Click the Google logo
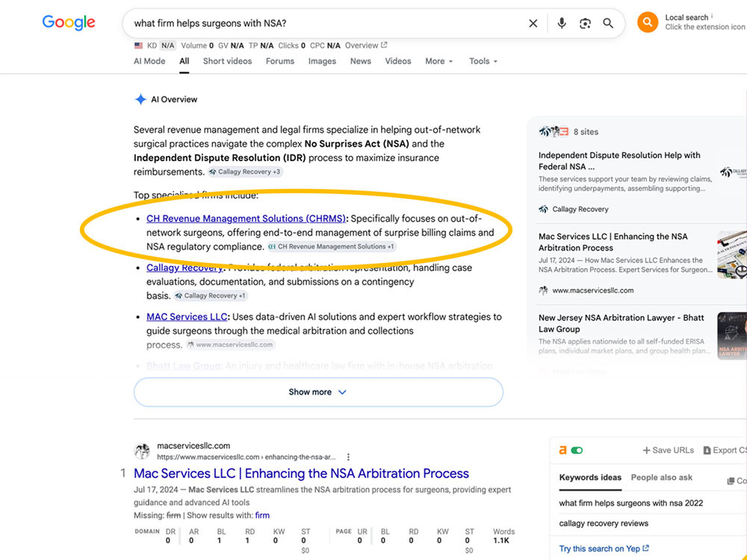Image resolution: width=747 pixels, height=560 pixels. tap(69, 22)
